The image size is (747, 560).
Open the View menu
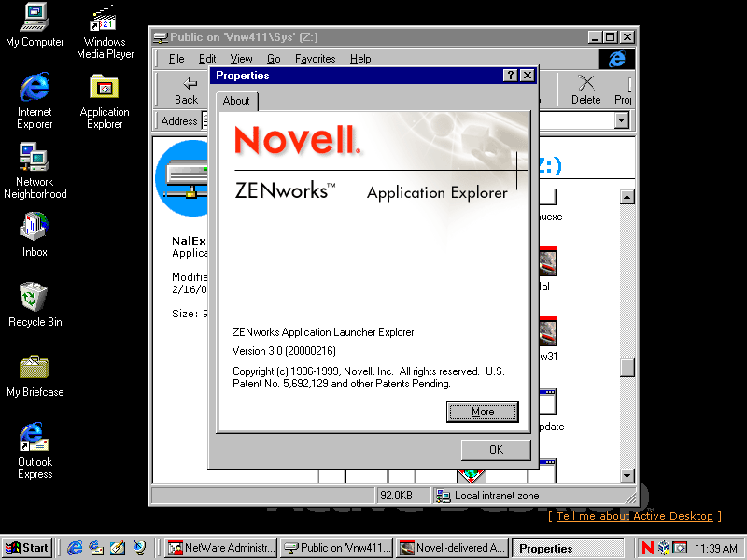point(241,59)
